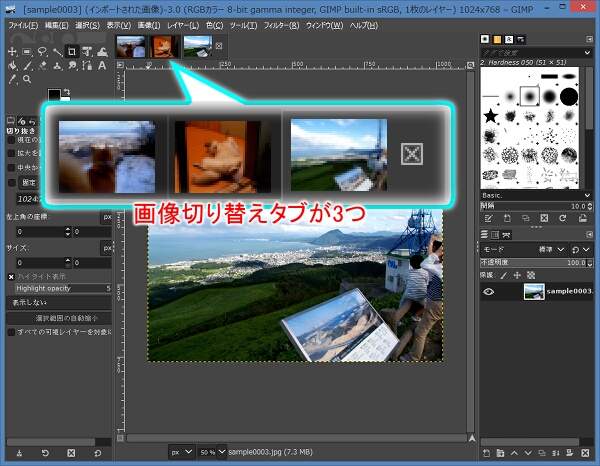Select the Text tool
Image resolution: width=600 pixels, height=466 pixels.
(103, 65)
